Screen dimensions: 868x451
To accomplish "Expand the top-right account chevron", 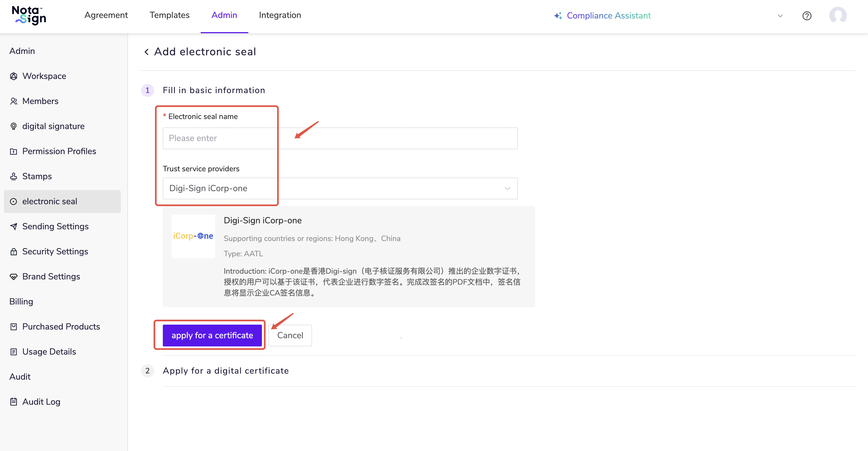I will click(x=780, y=16).
